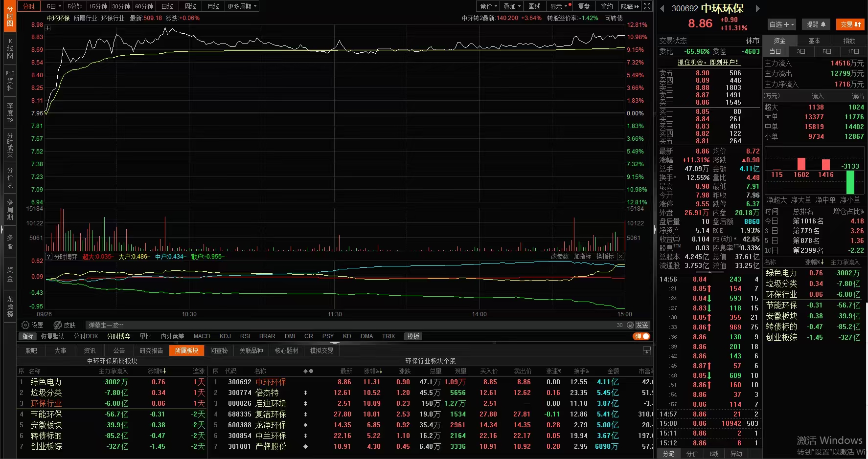Open the 研究报告 tab

151,350
